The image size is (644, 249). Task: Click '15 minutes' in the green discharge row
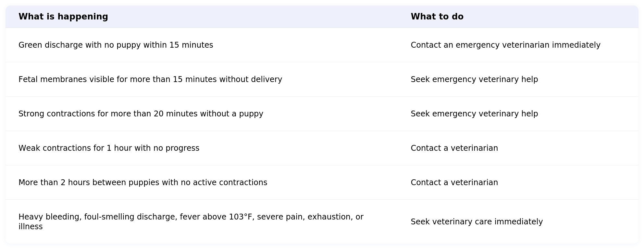click(191, 45)
